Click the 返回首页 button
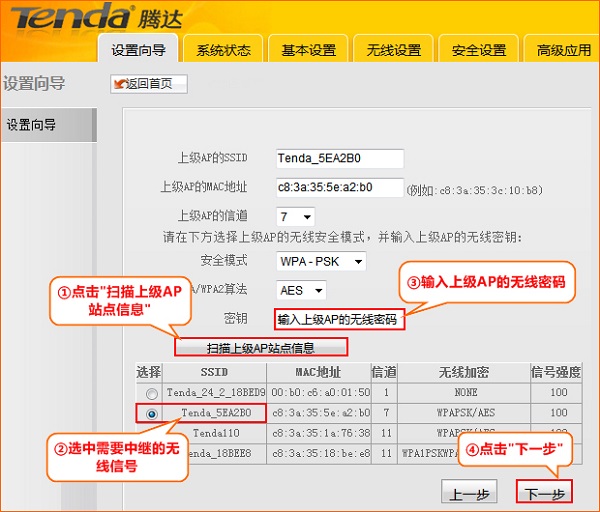The height and width of the screenshot is (512, 600). tap(149, 84)
